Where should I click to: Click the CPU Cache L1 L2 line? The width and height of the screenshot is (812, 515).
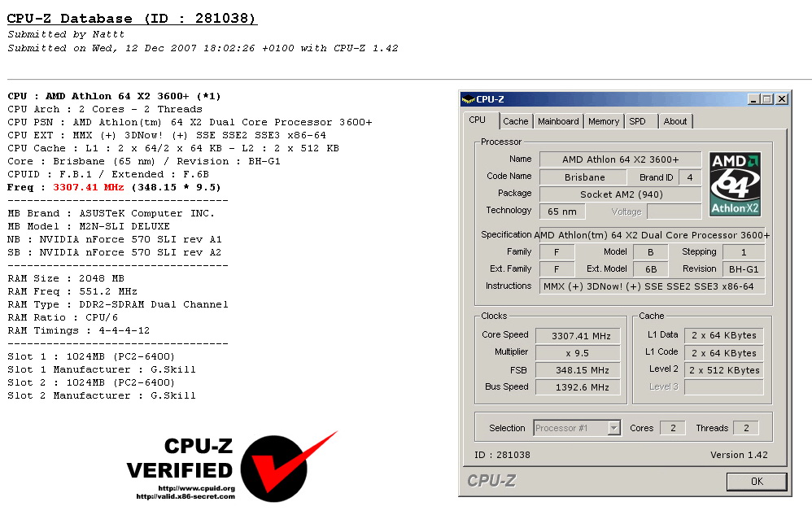pos(173,148)
